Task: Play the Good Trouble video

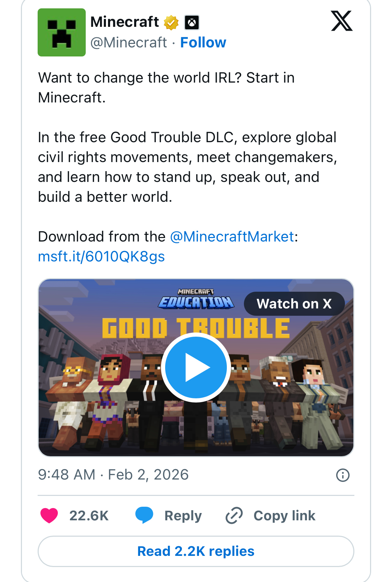Action: [x=196, y=367]
